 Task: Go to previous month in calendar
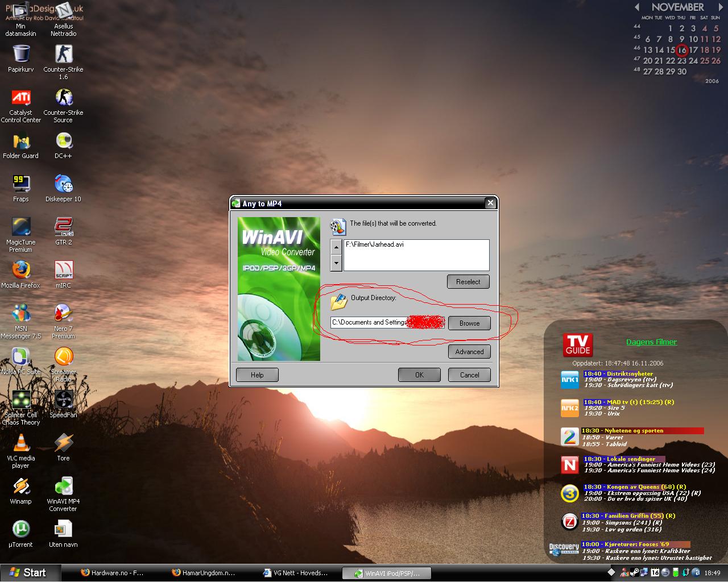coord(638,7)
